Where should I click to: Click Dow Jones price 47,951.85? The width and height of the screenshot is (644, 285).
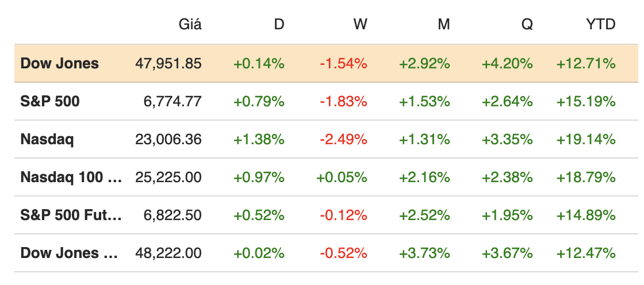(168, 64)
